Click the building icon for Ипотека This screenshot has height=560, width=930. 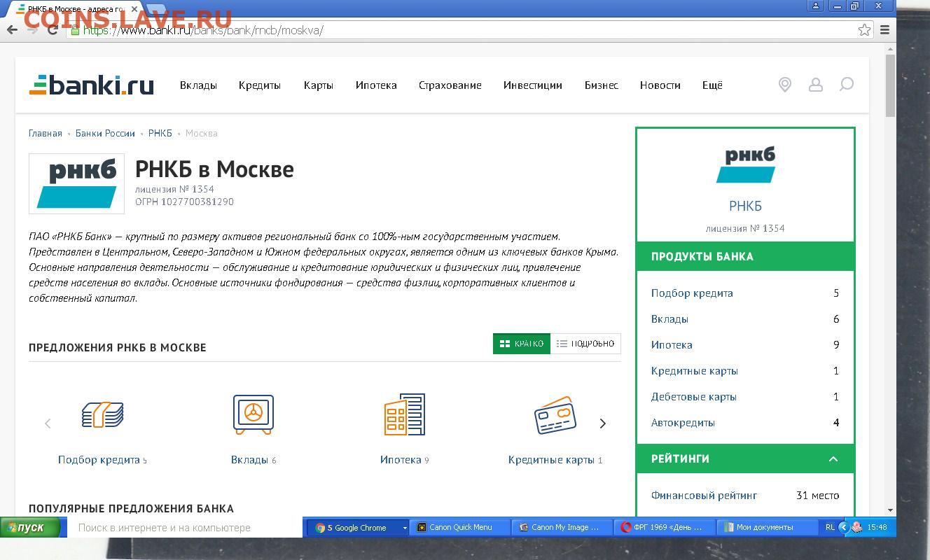pos(404,414)
